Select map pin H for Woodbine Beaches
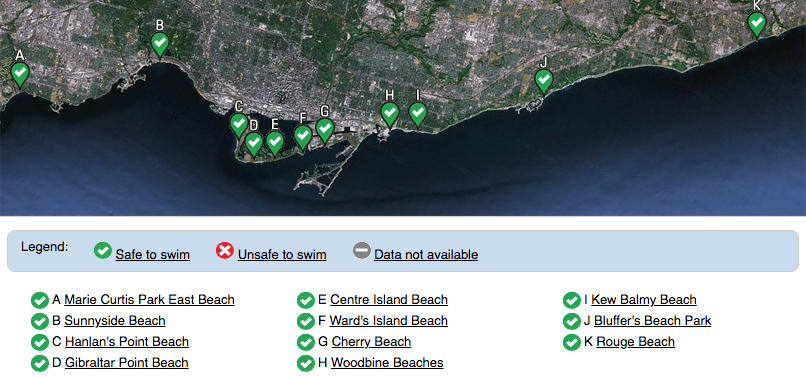Viewport: 806px width, 377px height. (x=390, y=115)
